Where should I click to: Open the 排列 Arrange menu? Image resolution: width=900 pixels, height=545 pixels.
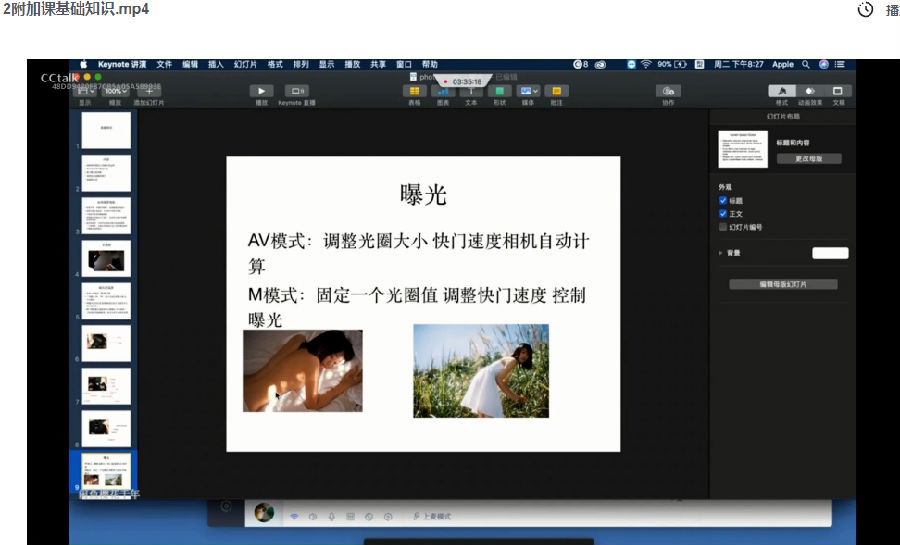(x=301, y=64)
